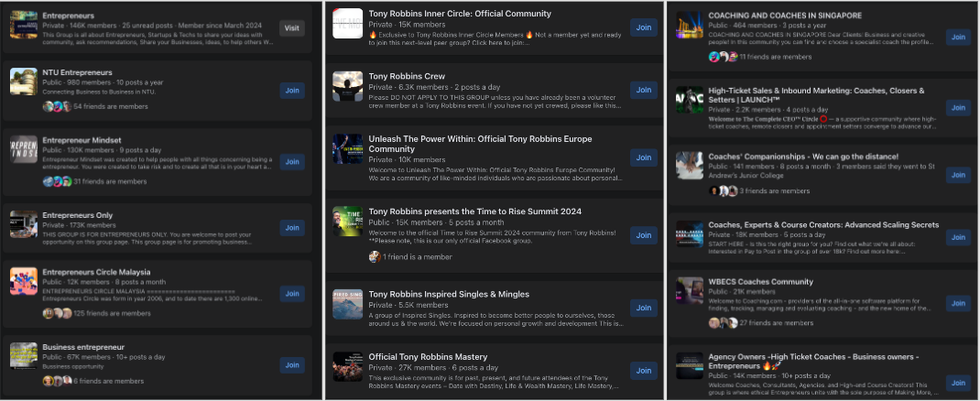
Task: View friend avatars beside 125 friends are members
Action: tap(56, 313)
